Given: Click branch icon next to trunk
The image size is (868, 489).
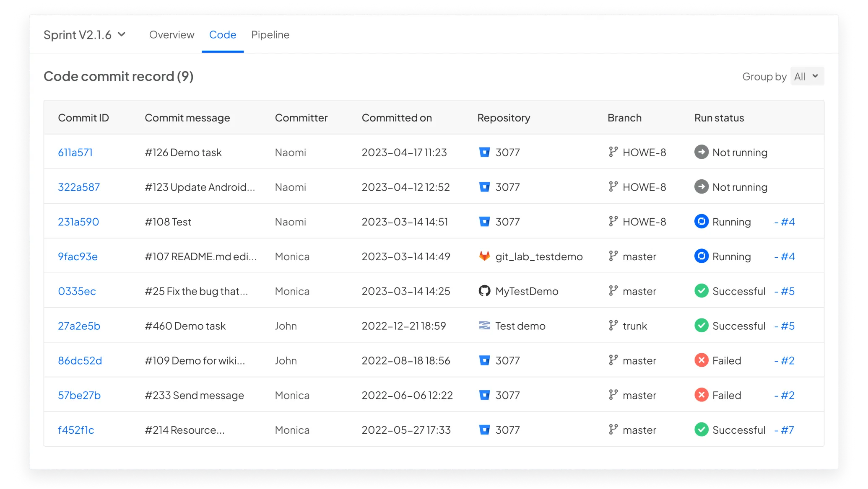Looking at the screenshot, I should [x=613, y=326].
